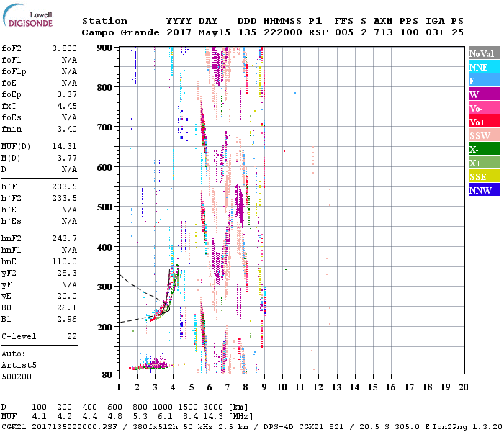
Task: Click the MUF(D) value 14.31
Action: coord(64,146)
